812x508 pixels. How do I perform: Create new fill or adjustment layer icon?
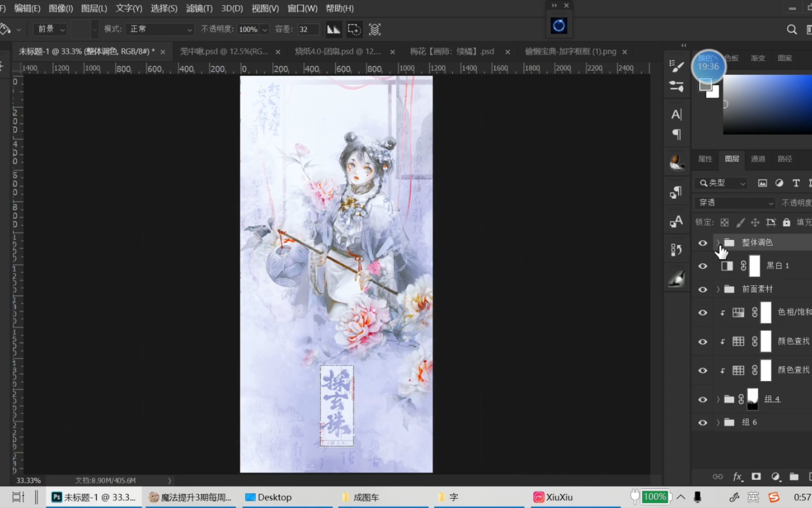(776, 476)
